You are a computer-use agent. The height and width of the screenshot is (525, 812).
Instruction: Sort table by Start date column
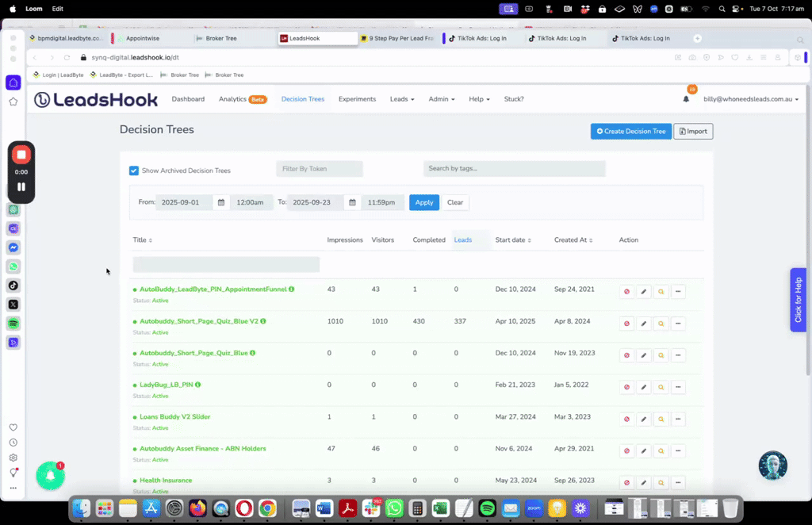pyautogui.click(x=513, y=240)
